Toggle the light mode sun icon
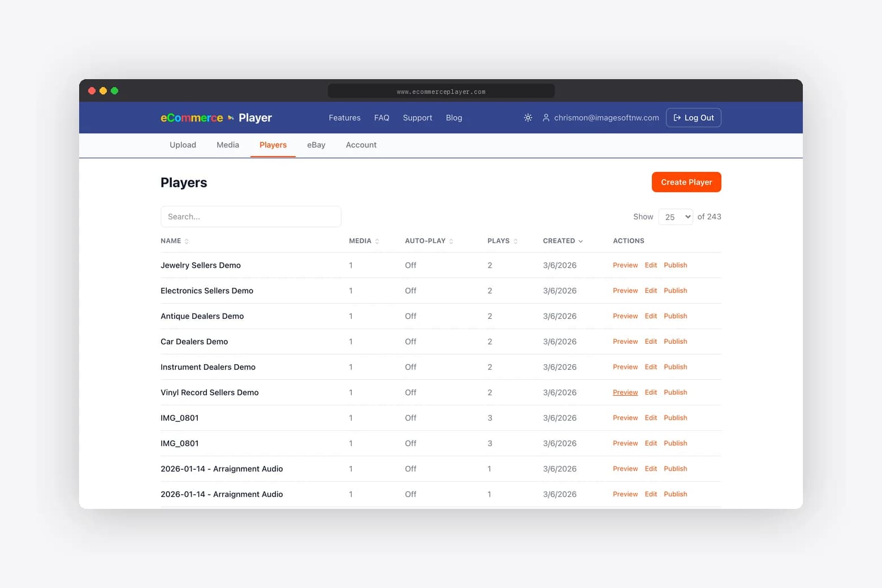 528,118
